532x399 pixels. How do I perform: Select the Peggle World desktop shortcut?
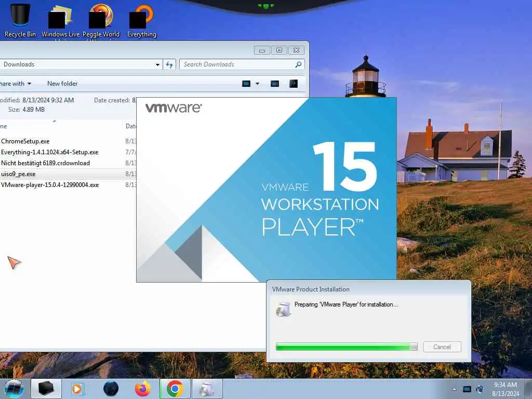(101, 21)
